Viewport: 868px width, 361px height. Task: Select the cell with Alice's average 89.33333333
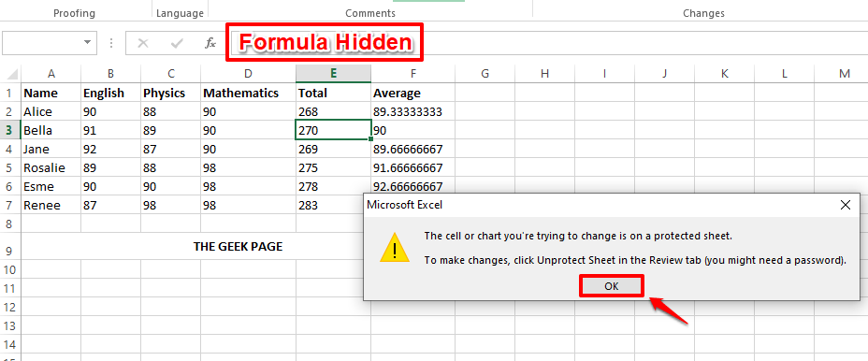(413, 112)
